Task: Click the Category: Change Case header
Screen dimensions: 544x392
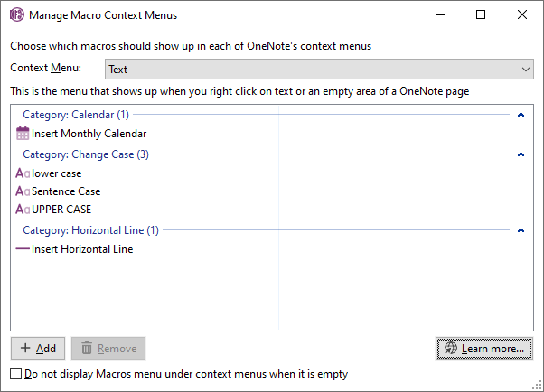Action: [86, 154]
